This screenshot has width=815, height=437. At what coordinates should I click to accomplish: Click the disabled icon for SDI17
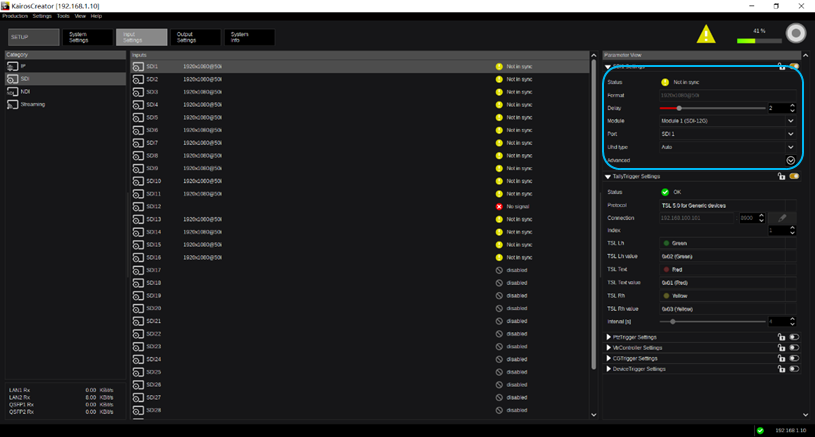[499, 270]
